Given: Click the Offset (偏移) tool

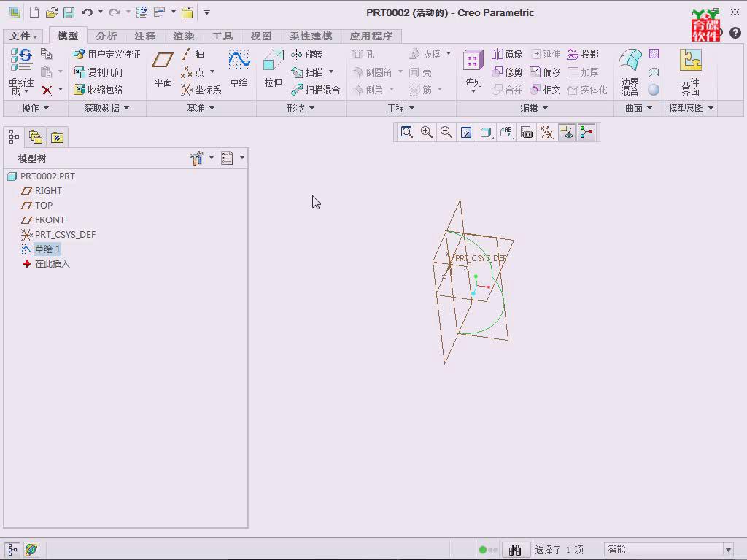Looking at the screenshot, I should [x=545, y=72].
